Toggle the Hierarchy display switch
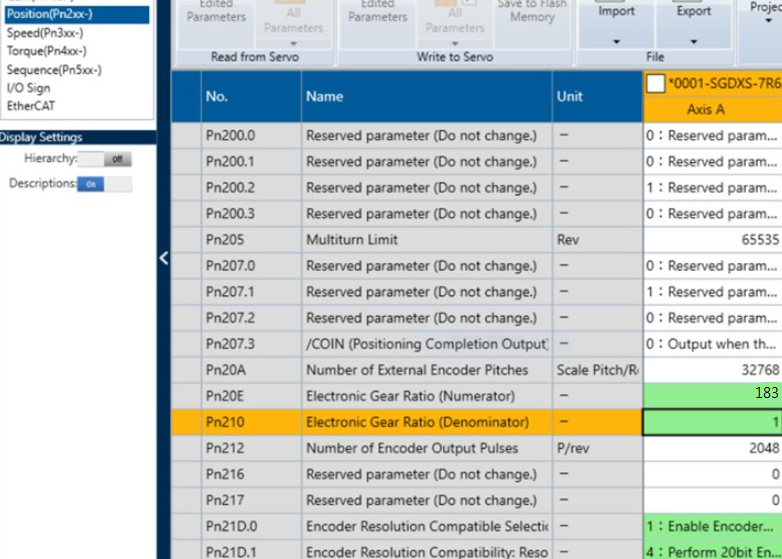This screenshot has height=559, width=782. tap(104, 159)
